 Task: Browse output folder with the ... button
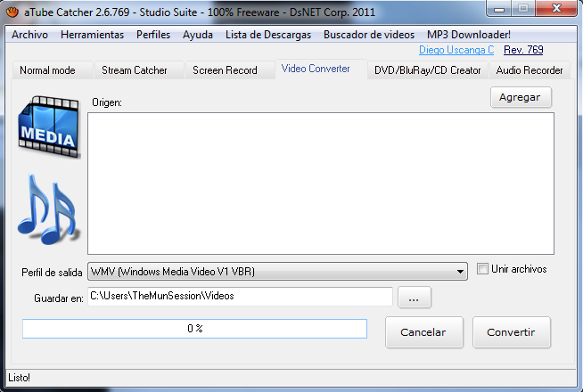click(415, 298)
